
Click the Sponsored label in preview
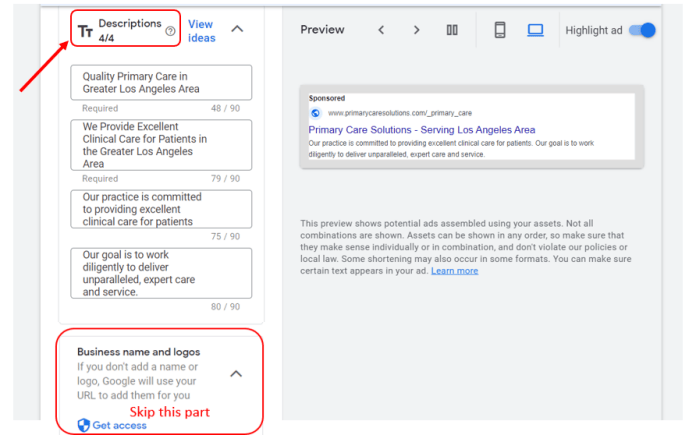tap(327, 98)
